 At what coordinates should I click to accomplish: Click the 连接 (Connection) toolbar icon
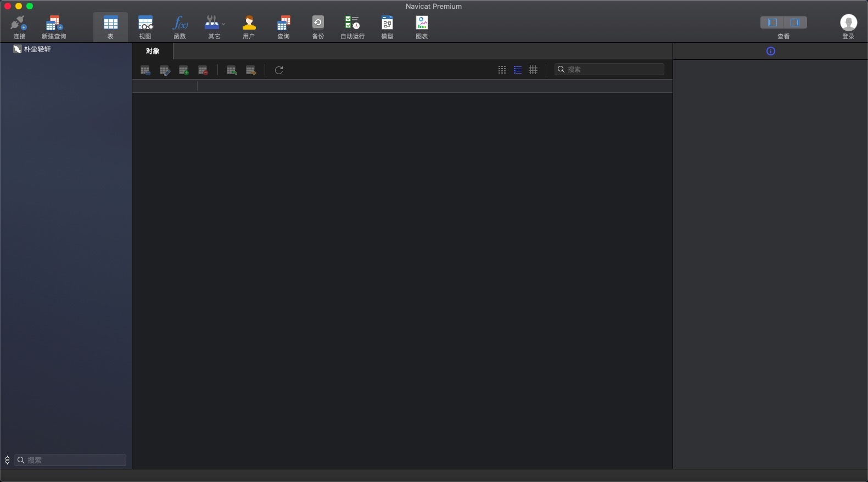coord(19,27)
